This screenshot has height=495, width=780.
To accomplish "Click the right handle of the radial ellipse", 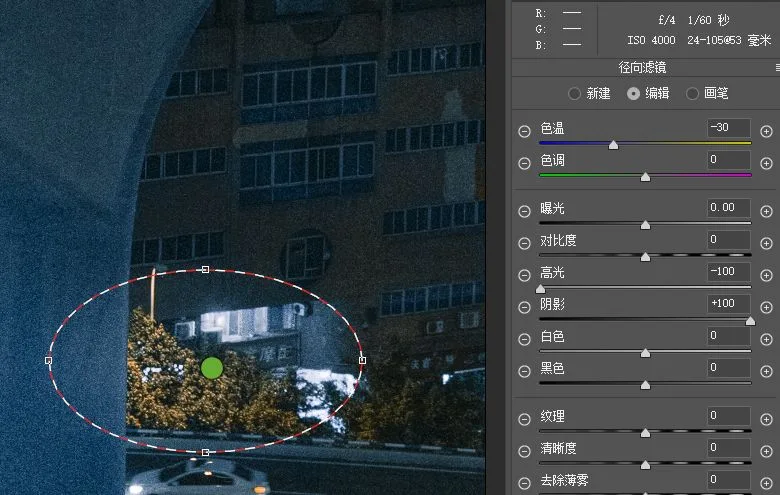I will coord(363,360).
